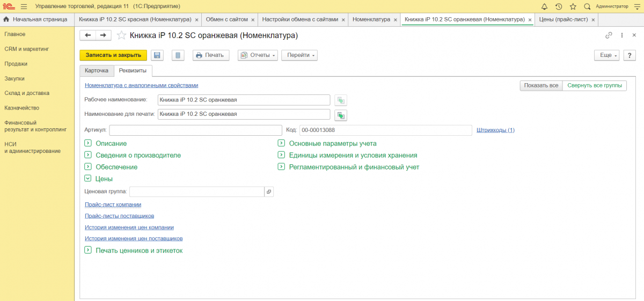Close the Цены (прайс-лист) tab
This screenshot has width=644, height=301.
click(x=593, y=19)
